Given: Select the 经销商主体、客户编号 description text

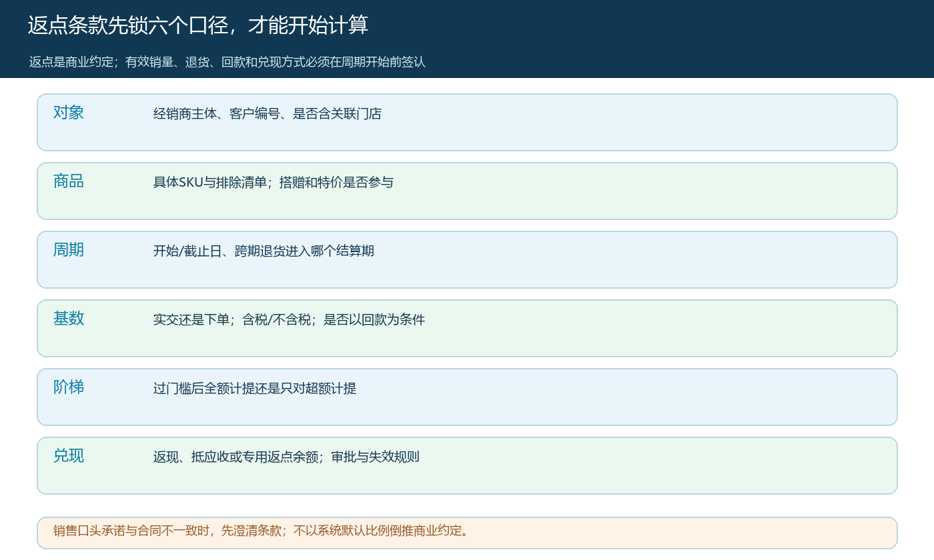Looking at the screenshot, I should click(x=268, y=114).
